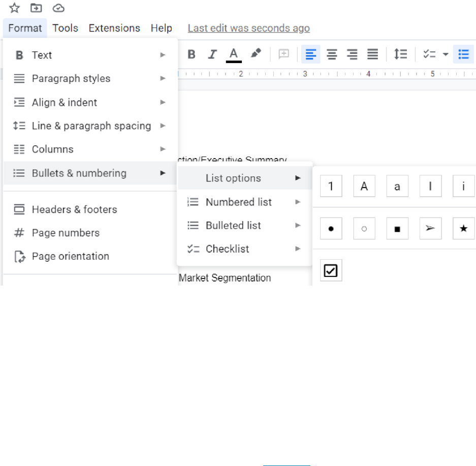Open the Tools menu
This screenshot has width=476, height=466.
coord(65,28)
